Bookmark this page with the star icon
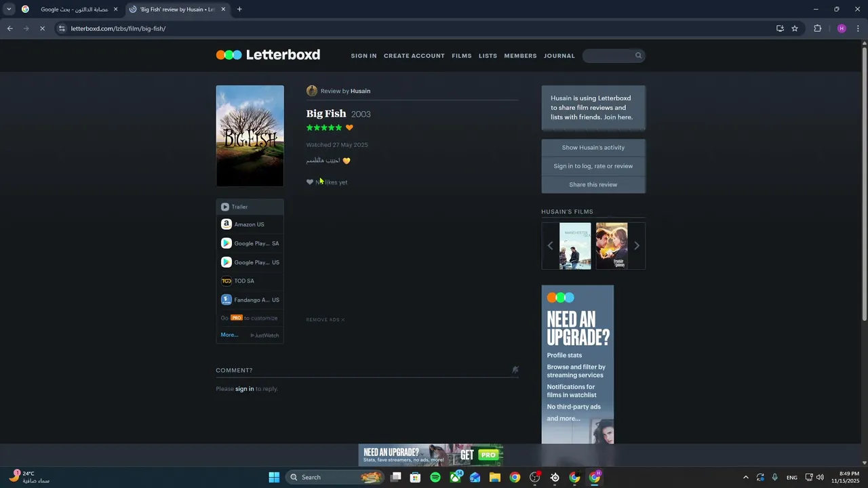 (795, 28)
